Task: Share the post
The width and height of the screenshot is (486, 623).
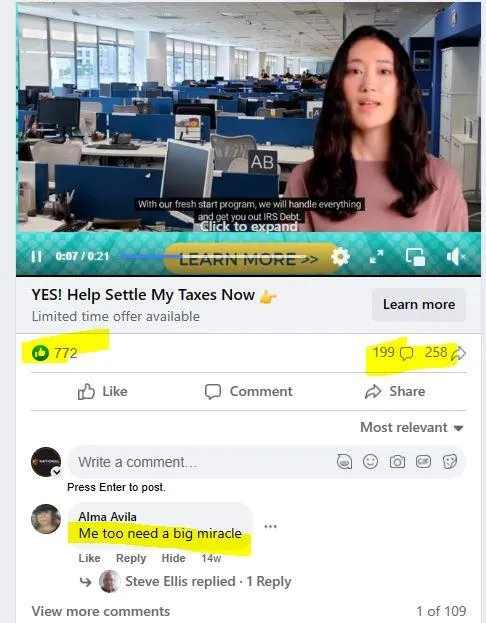Action: [395, 391]
